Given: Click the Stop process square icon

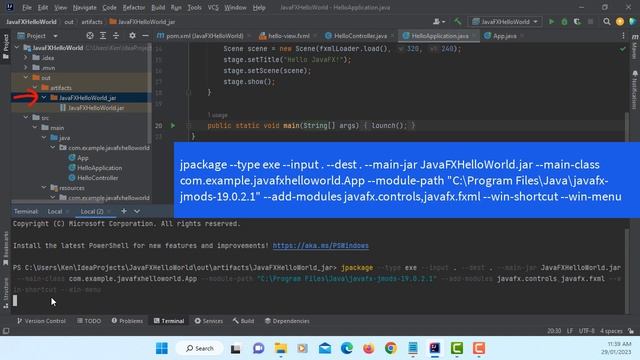Looking at the screenshot, I should coord(590,22).
